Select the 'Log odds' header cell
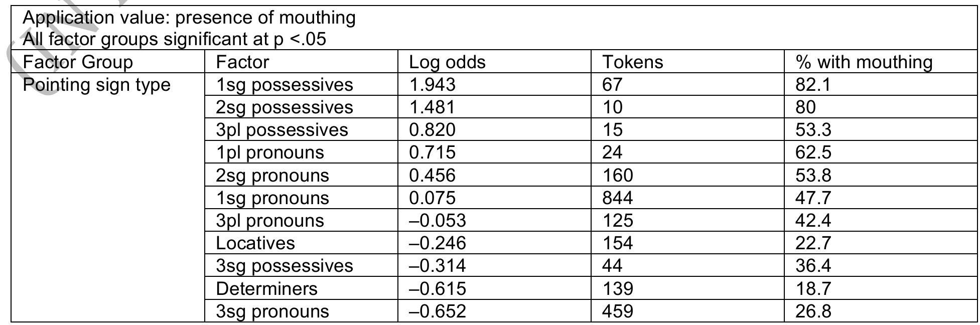Image resolution: width=980 pixels, height=325 pixels. [x=494, y=62]
